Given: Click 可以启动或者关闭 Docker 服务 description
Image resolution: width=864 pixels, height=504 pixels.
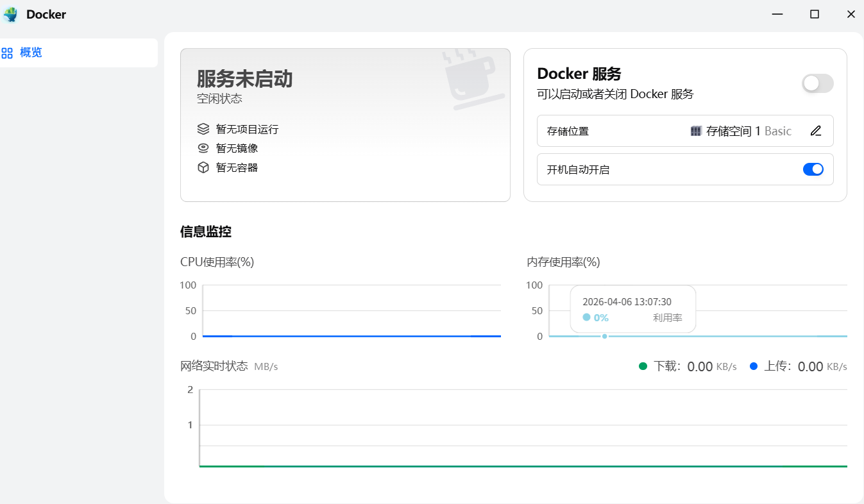Looking at the screenshot, I should click(x=615, y=94).
